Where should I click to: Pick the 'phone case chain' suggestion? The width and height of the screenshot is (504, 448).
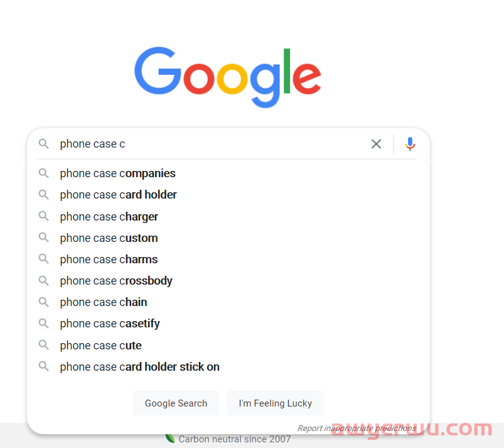click(x=228, y=302)
